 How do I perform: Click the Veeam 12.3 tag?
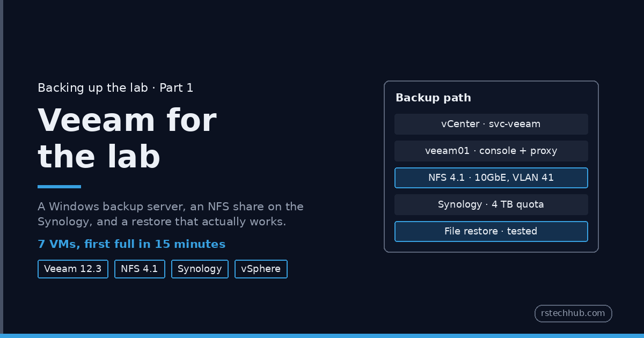coord(73,269)
